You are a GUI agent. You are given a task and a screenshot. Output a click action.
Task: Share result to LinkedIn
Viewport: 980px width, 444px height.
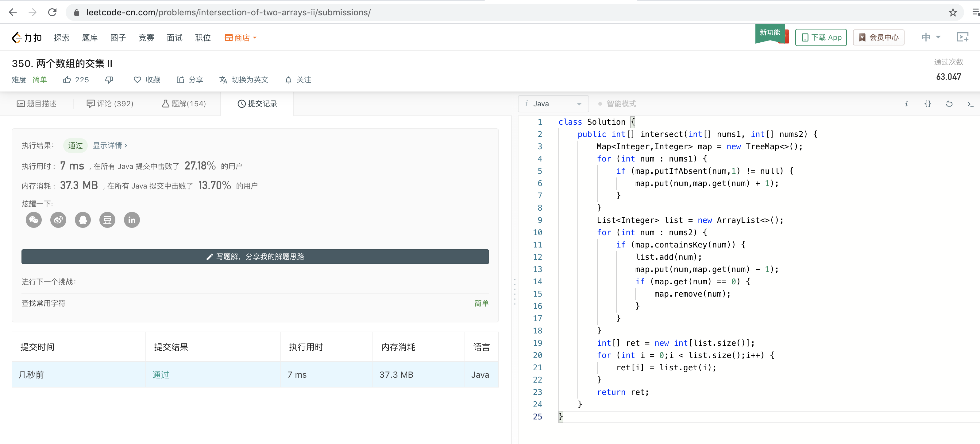tap(132, 220)
